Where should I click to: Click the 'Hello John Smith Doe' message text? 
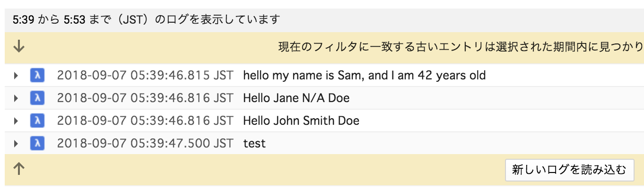pos(301,121)
